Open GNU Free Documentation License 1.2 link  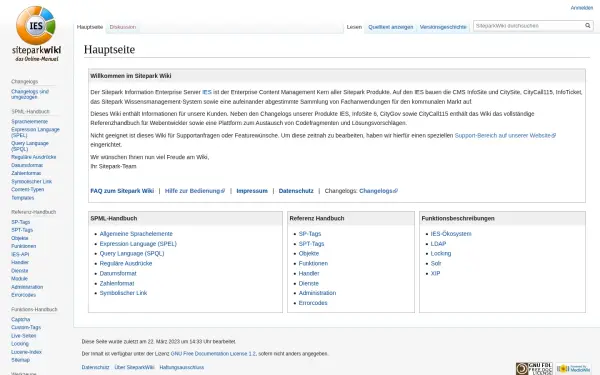click(213, 354)
